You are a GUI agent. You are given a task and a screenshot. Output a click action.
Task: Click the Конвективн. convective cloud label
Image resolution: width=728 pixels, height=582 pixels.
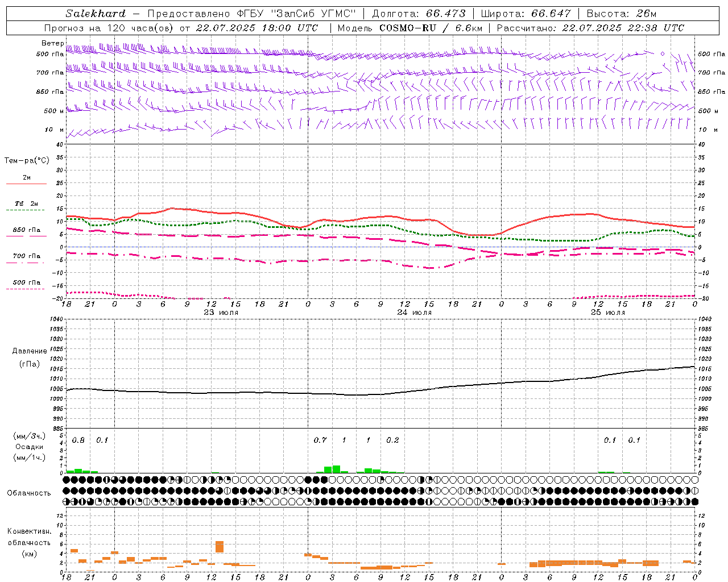click(30, 531)
